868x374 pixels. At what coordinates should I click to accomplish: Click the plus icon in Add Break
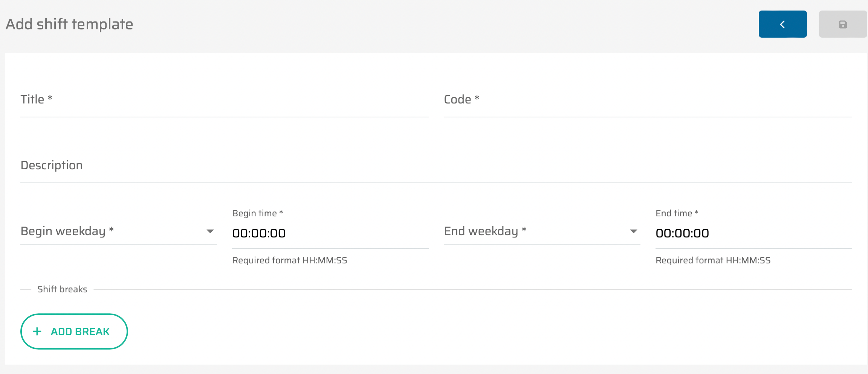click(37, 331)
